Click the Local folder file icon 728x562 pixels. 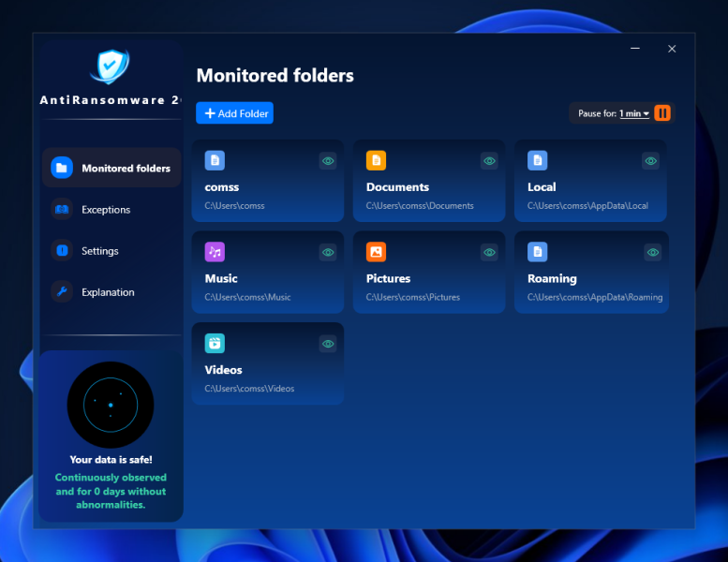point(537,160)
